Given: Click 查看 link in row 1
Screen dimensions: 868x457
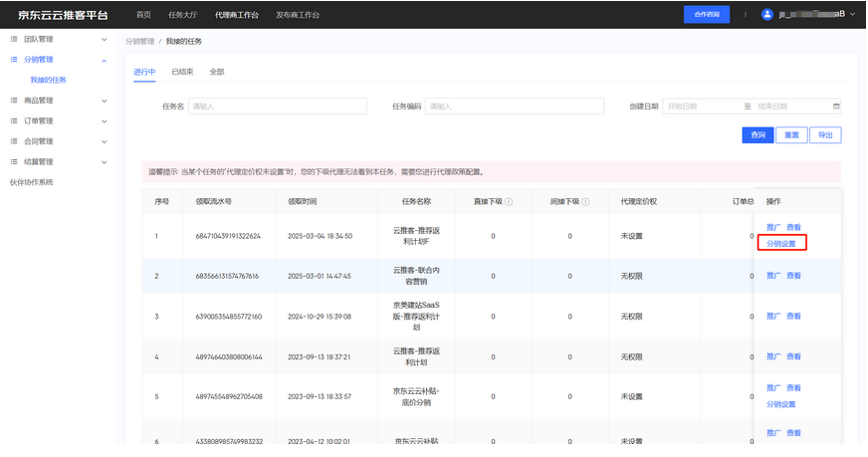Looking at the screenshot, I should pos(793,227).
